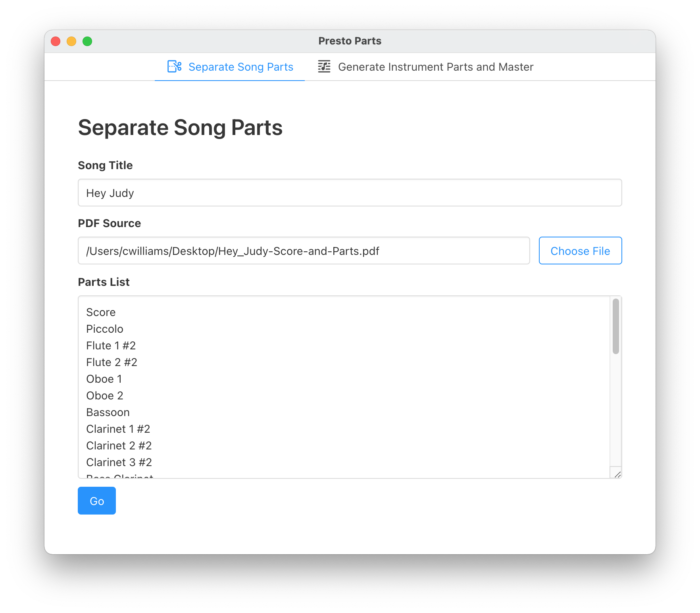Click the Song Title input field

point(350,193)
